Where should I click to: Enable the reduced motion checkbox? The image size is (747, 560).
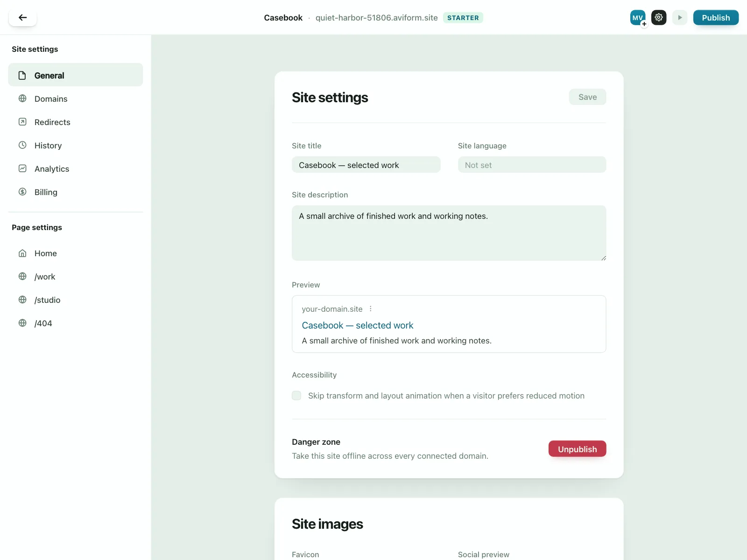click(296, 396)
